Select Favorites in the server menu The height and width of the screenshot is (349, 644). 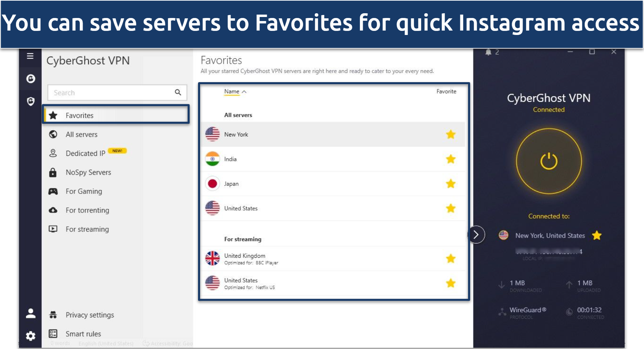116,115
